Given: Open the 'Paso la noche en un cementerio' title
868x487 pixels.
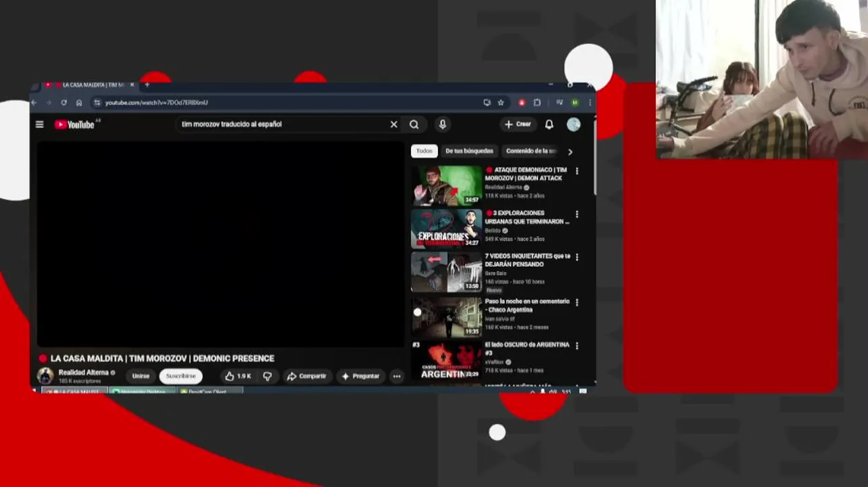Looking at the screenshot, I should click(527, 306).
